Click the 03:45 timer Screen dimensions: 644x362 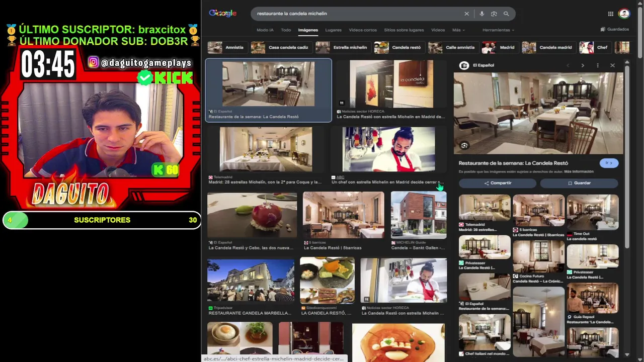(48, 65)
